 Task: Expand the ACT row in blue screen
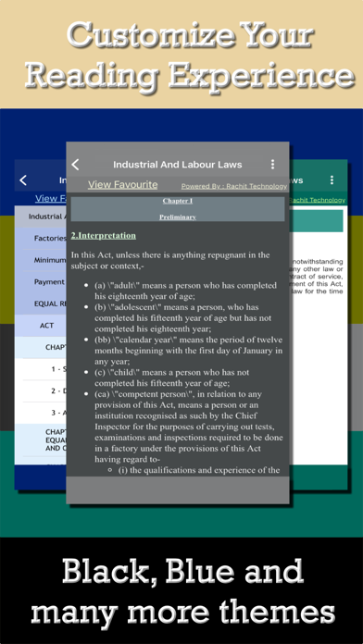coord(41,326)
